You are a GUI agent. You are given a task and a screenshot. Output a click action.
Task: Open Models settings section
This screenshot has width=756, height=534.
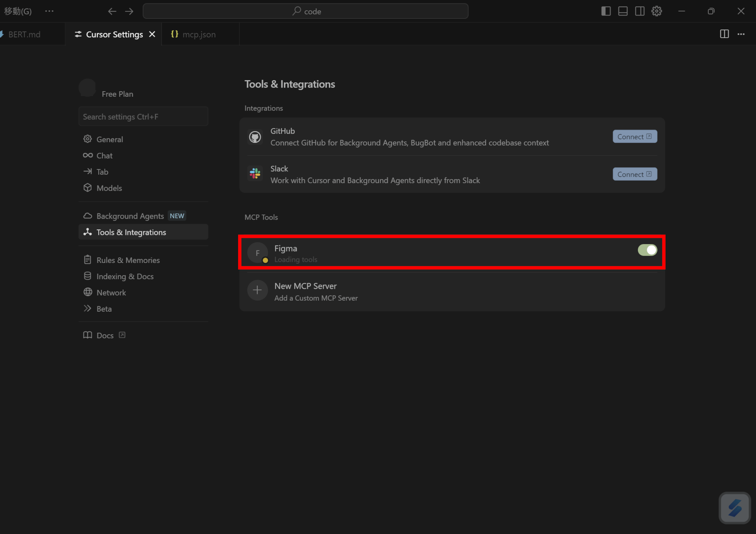click(143, 188)
